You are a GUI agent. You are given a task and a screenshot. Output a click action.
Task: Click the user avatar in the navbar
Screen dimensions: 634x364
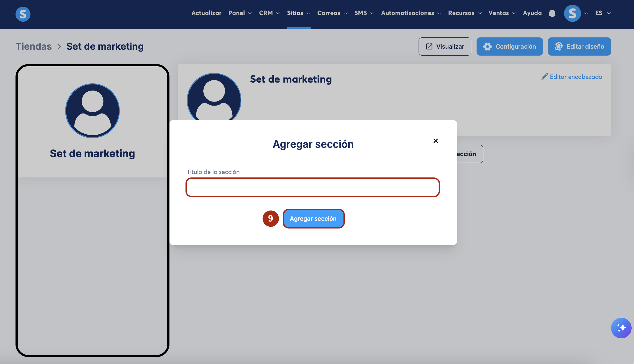(x=572, y=13)
